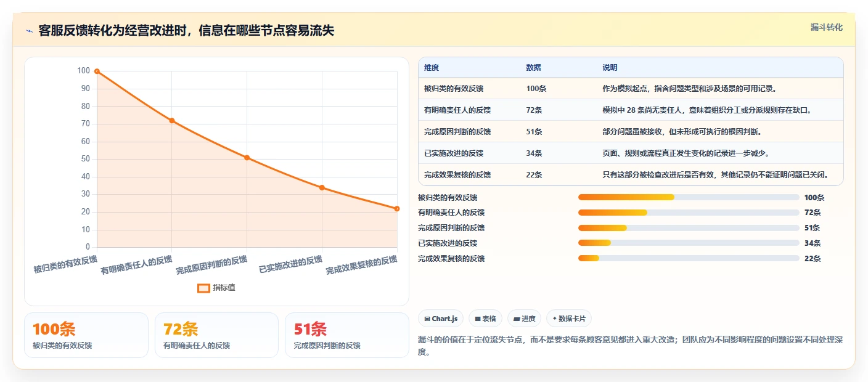Click progress bar for 已实施改进的反馈

pyautogui.click(x=689, y=243)
